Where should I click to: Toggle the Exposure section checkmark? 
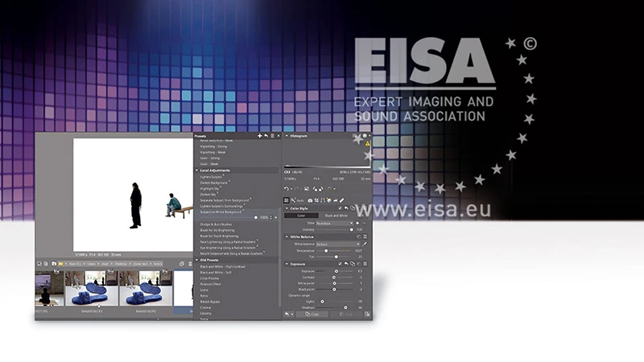click(x=340, y=264)
